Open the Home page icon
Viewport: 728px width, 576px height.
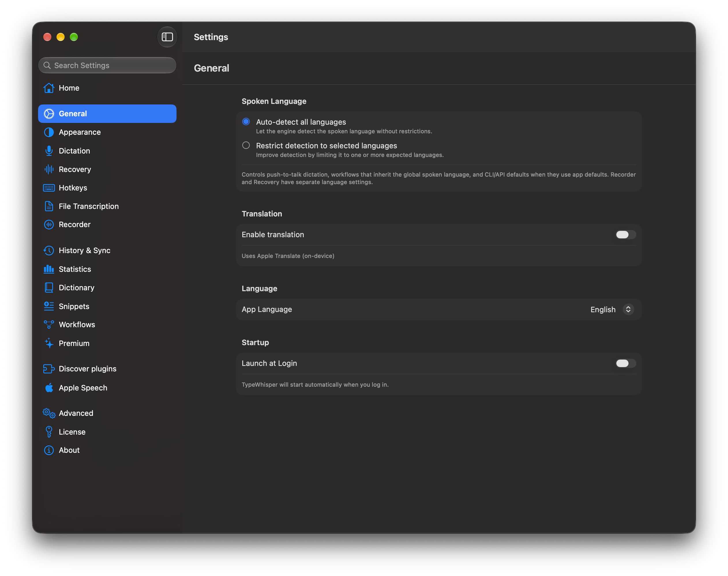[x=49, y=88]
